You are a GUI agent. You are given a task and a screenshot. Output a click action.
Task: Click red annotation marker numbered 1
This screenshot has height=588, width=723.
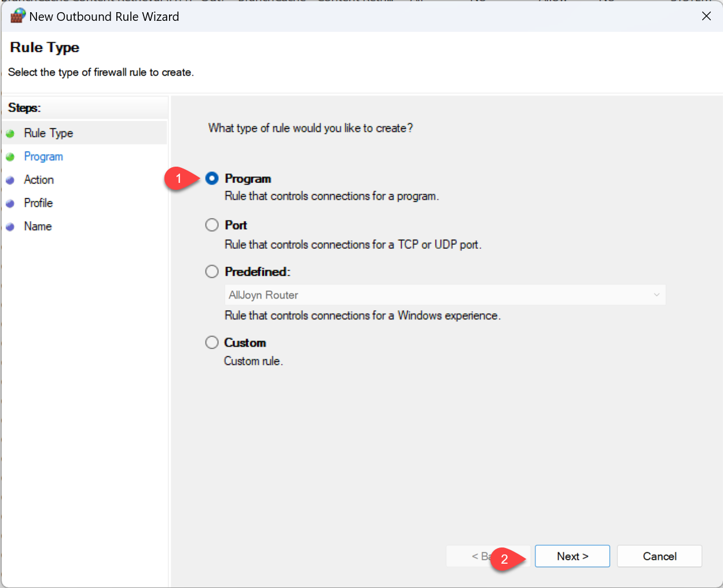(x=179, y=178)
